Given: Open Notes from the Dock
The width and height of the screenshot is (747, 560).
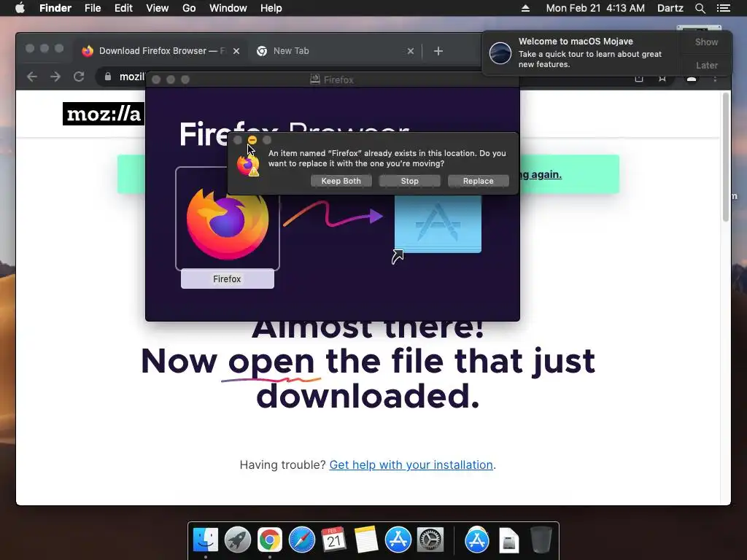Looking at the screenshot, I should tap(366, 540).
